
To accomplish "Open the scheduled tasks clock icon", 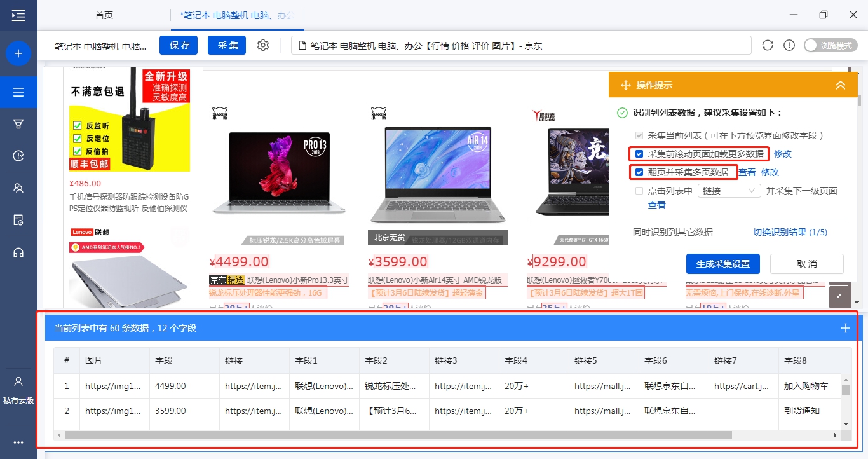I will [18, 156].
